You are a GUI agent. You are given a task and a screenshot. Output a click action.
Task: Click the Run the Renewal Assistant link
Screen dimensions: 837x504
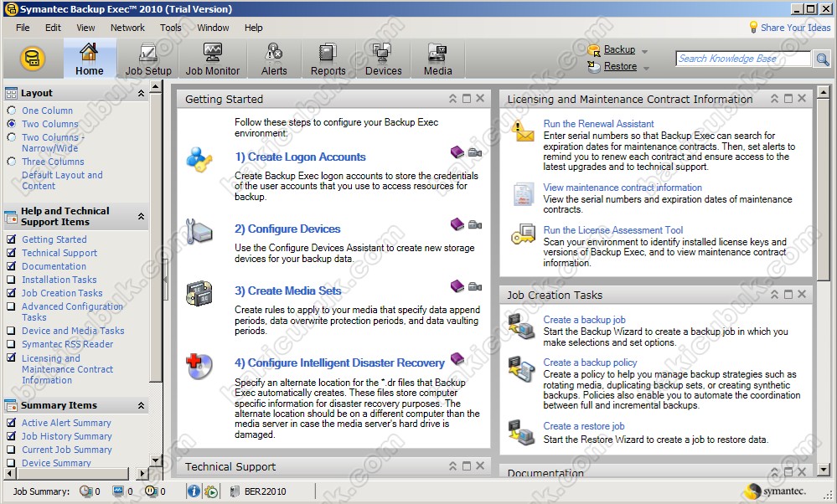point(598,124)
